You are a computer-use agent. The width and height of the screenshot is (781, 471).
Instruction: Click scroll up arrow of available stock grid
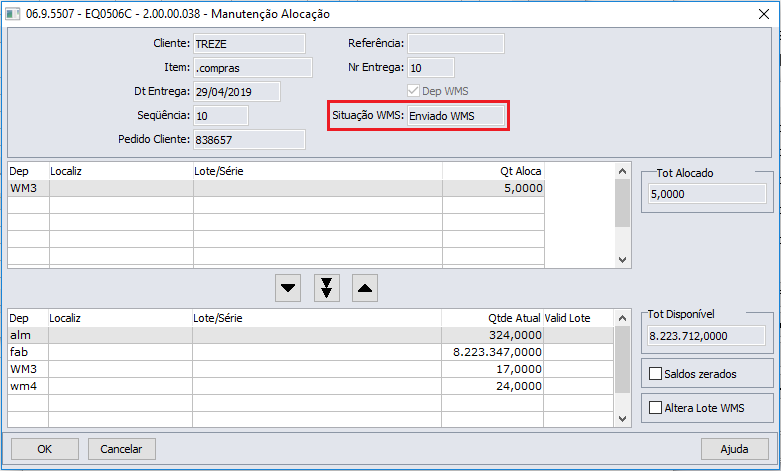(x=622, y=318)
